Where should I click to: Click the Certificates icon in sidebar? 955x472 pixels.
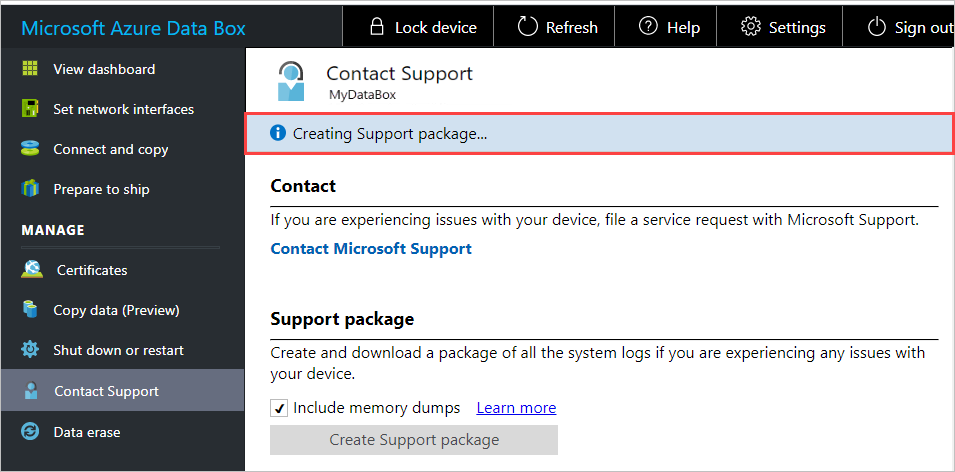(31, 270)
